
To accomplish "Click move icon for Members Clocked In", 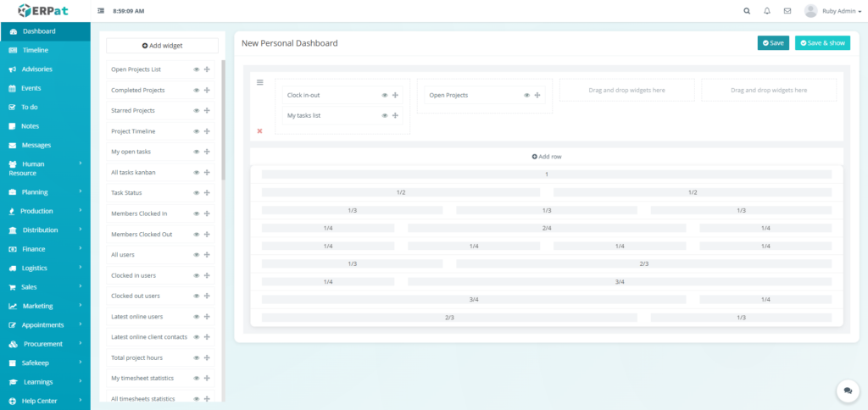I will (207, 214).
